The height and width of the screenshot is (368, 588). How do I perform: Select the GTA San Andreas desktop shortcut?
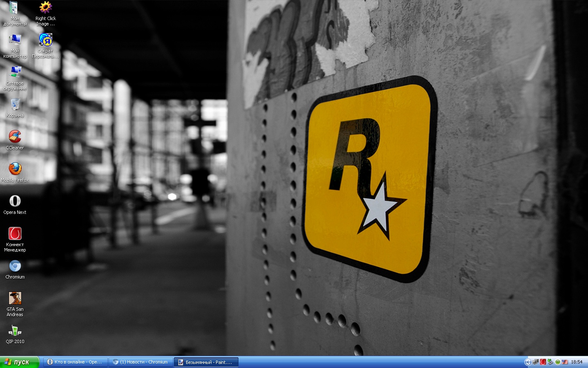pyautogui.click(x=15, y=304)
